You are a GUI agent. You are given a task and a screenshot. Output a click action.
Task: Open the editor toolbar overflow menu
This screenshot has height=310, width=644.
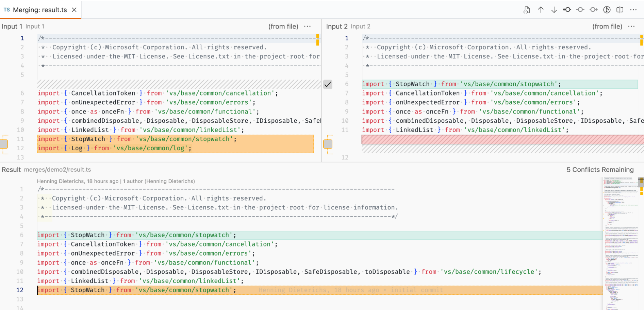[633, 10]
